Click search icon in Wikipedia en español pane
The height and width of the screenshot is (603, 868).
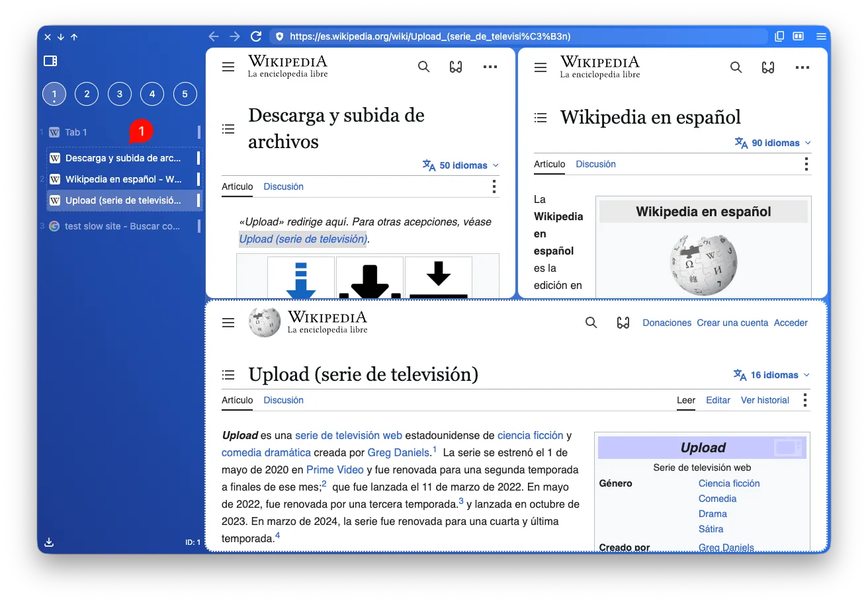(x=736, y=67)
